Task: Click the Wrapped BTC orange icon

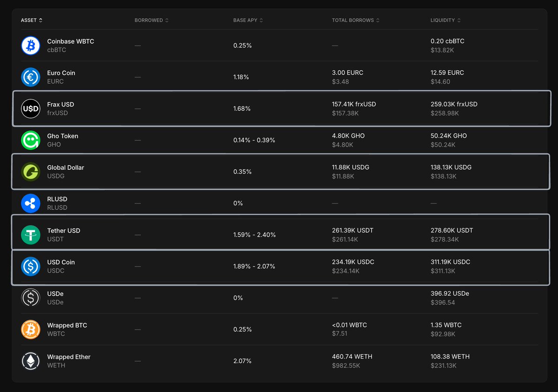Action: (31, 329)
